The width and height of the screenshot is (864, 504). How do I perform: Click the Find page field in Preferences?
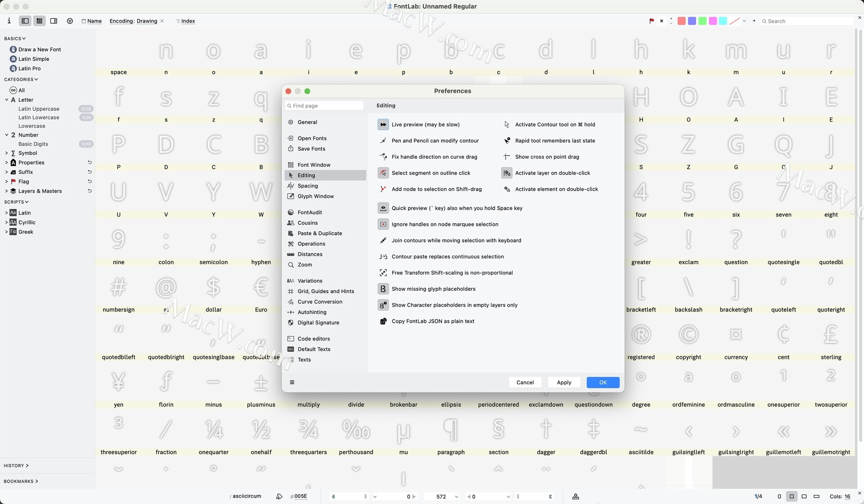(x=324, y=106)
